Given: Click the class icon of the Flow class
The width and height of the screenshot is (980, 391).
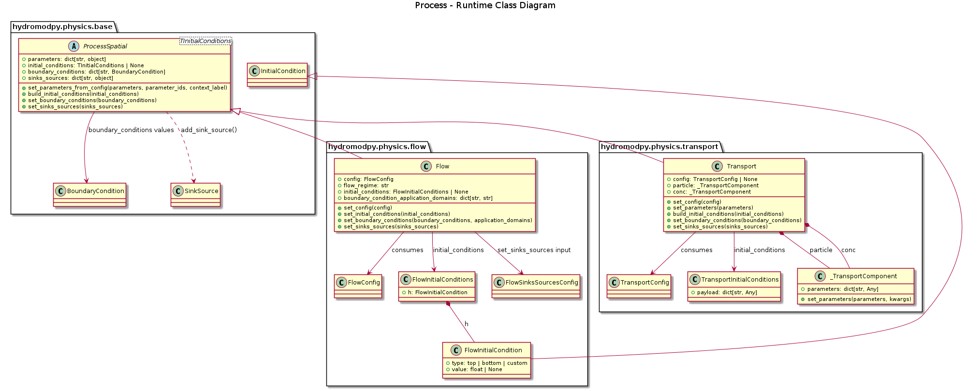Looking at the screenshot, I should [x=426, y=166].
